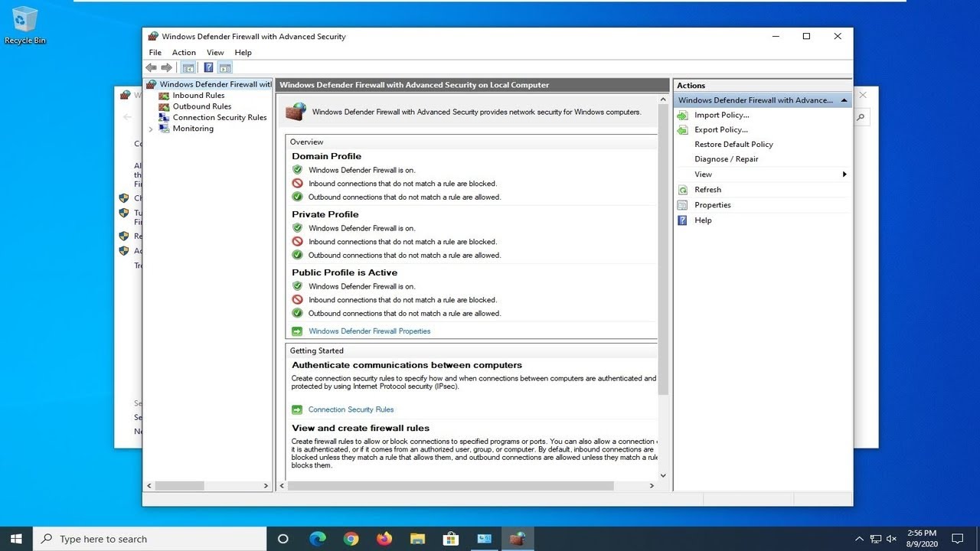The height and width of the screenshot is (551, 980).
Task: Toggle the Show/Hide Action Pane toolbar icon
Action: tap(225, 67)
